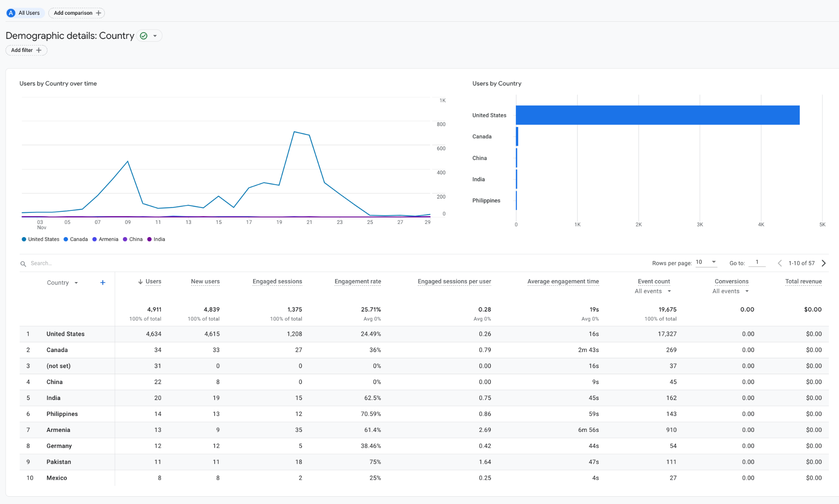Sort by Engaged sessions column header
This screenshot has height=504, width=839.
277,282
